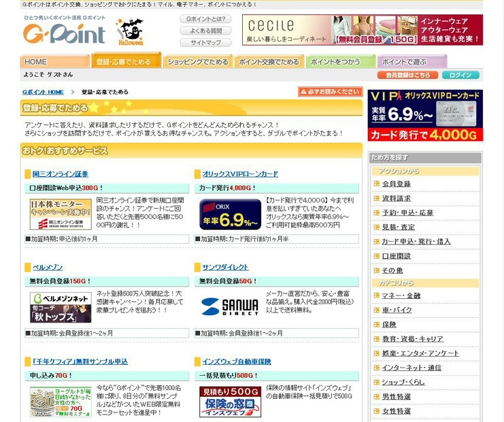The width and height of the screenshot is (504, 422).
Task: Click the Orix VIP loan card sidebar banner
Action: [x=425, y=115]
